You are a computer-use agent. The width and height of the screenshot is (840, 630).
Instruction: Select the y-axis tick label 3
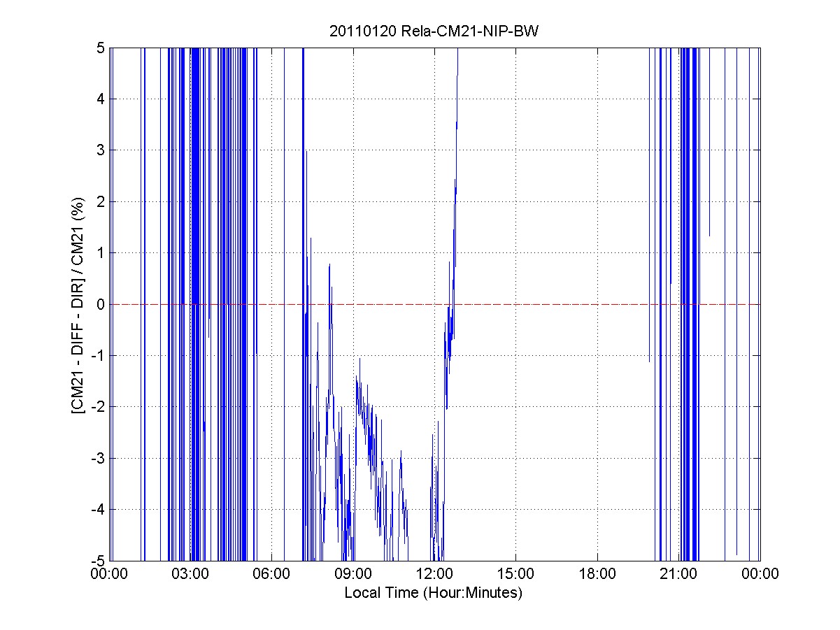point(101,150)
